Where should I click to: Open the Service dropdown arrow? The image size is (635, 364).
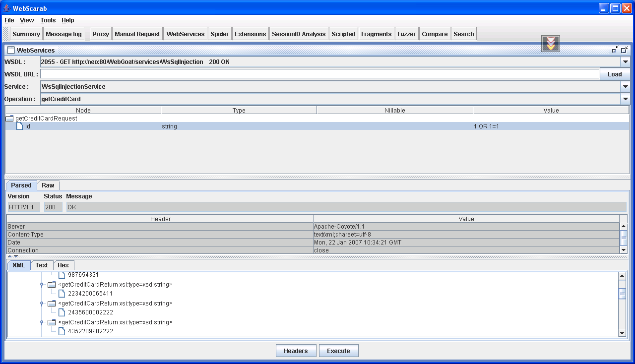point(625,86)
